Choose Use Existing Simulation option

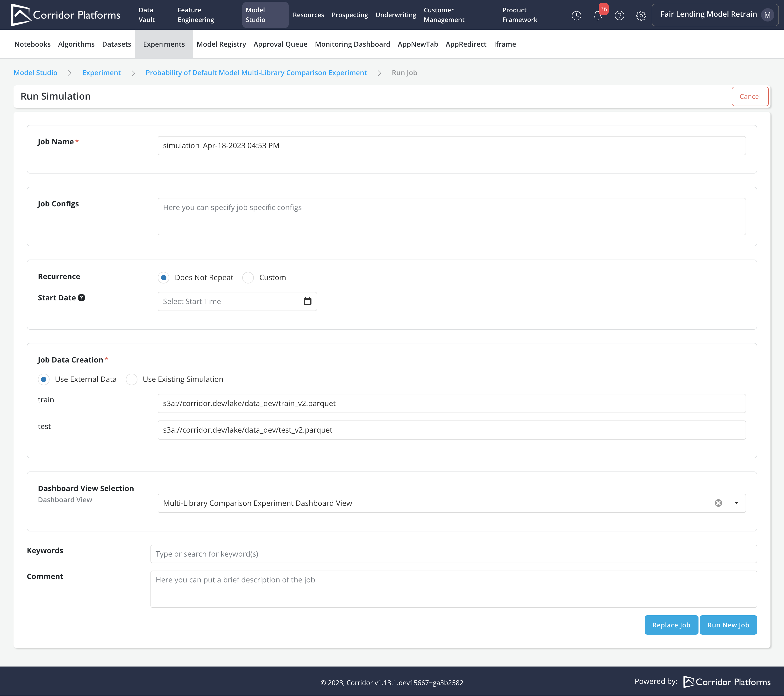point(132,379)
